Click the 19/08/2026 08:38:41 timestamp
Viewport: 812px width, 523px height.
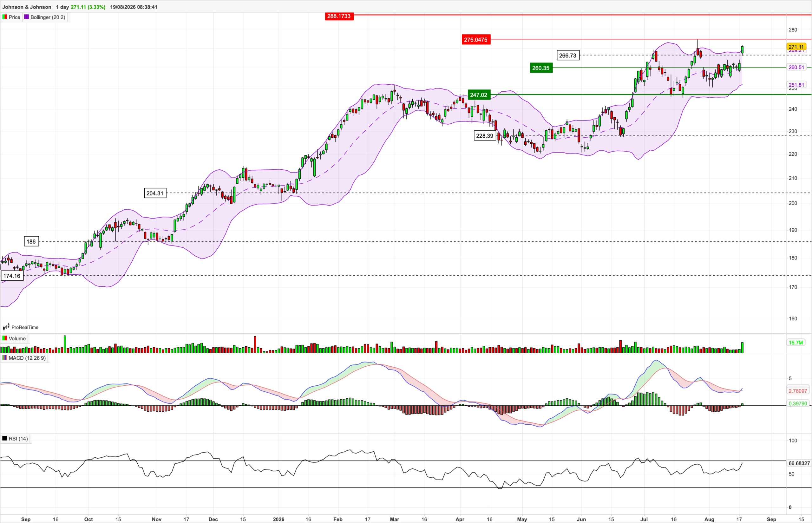[134, 7]
